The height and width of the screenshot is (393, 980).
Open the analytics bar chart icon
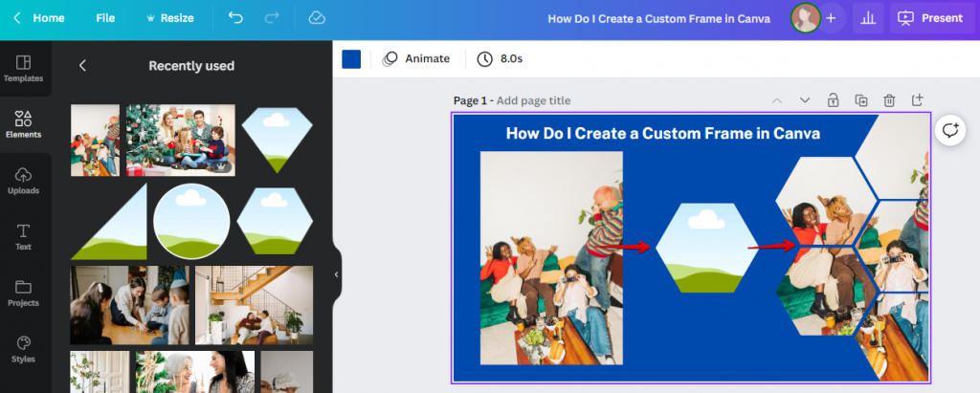coord(867,18)
